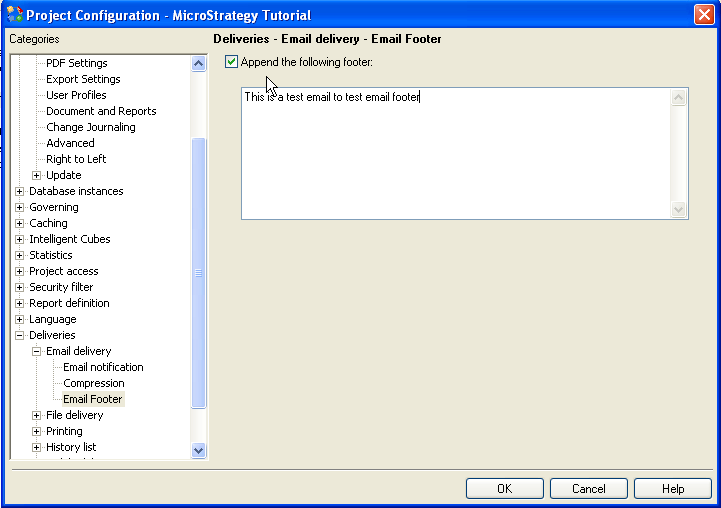This screenshot has width=721, height=508.
Task: Click categories tree scroll down arrow
Action: [x=199, y=451]
